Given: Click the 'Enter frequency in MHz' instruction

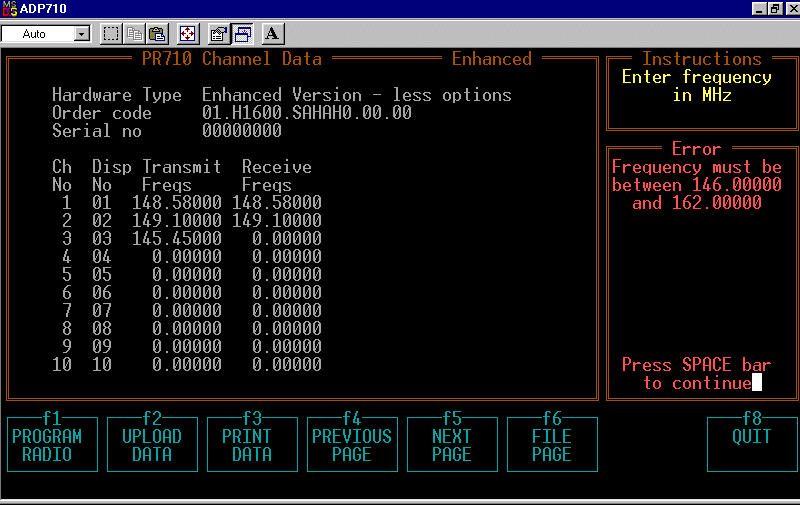Looking at the screenshot, I should (697, 86).
